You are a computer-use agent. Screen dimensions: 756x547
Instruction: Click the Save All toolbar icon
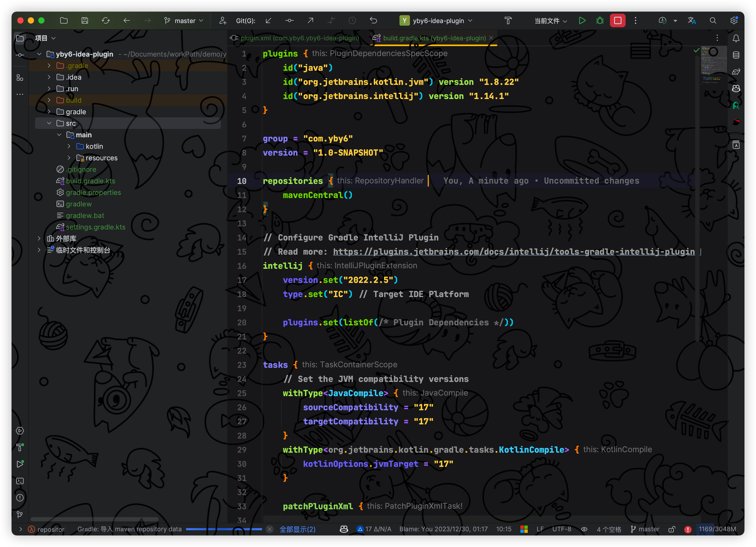tap(85, 21)
